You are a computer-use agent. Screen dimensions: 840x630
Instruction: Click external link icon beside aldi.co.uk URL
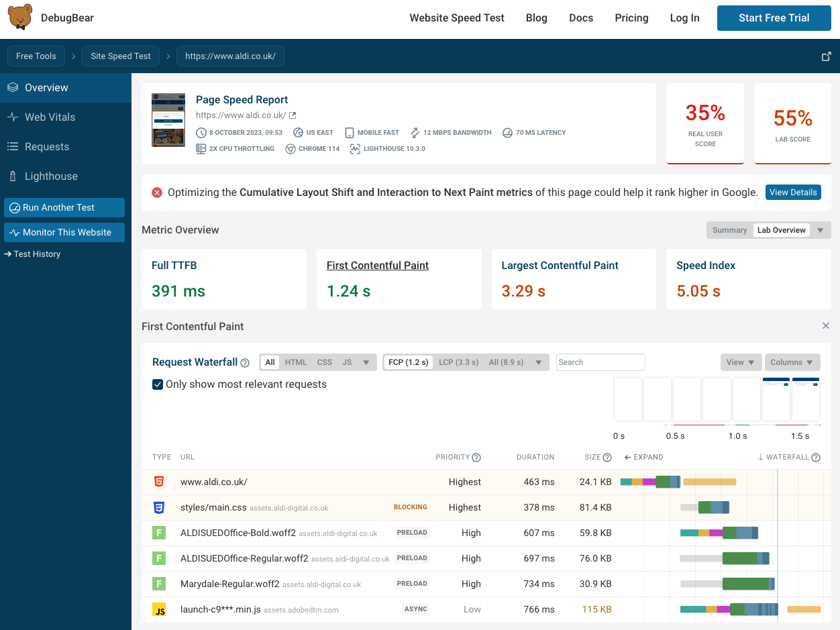293,115
